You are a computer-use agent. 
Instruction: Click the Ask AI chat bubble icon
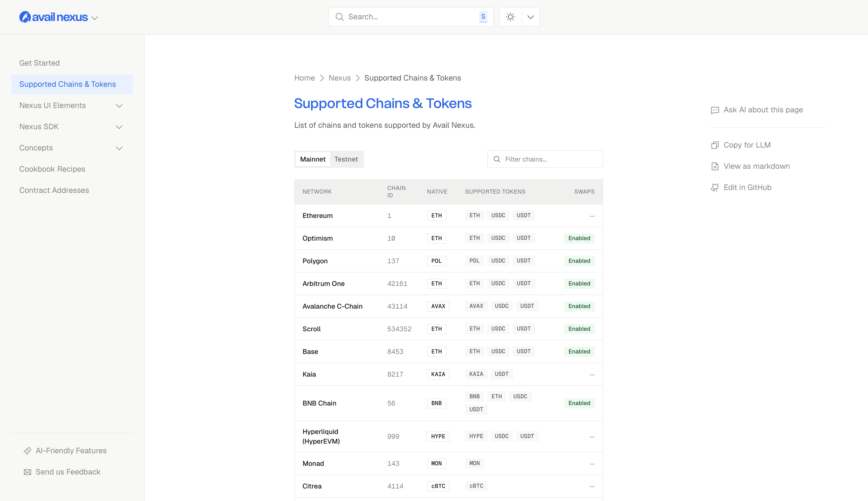point(715,110)
